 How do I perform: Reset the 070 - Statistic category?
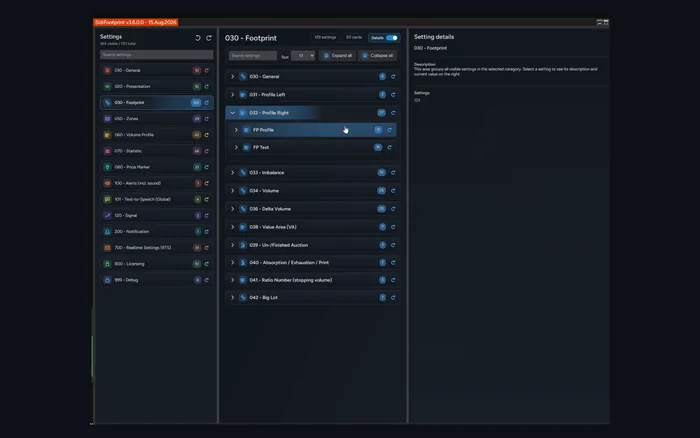coord(207,151)
